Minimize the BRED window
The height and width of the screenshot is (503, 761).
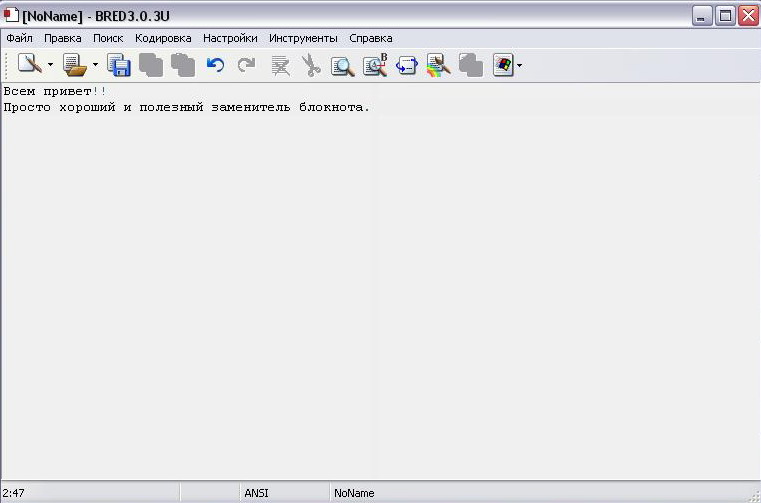click(x=702, y=16)
